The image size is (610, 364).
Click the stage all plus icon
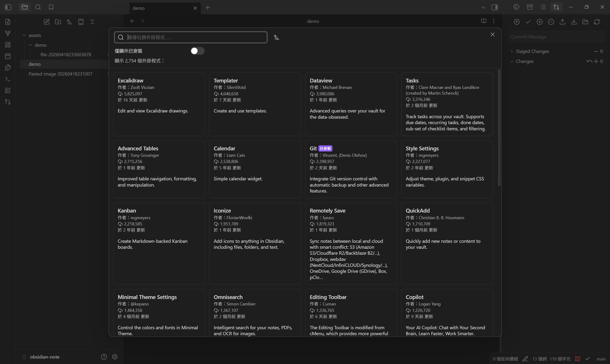tap(539, 22)
